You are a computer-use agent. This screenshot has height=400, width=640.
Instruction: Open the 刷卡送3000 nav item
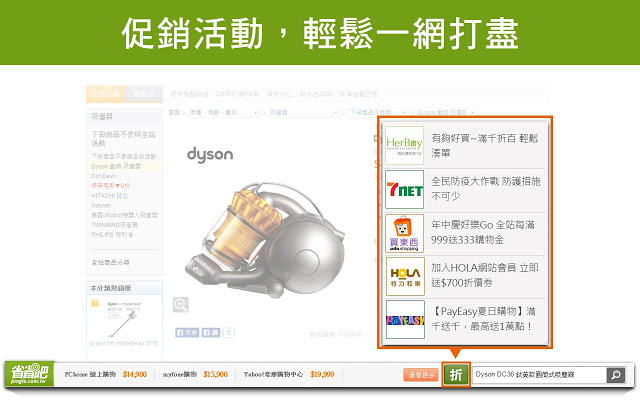tap(316, 94)
